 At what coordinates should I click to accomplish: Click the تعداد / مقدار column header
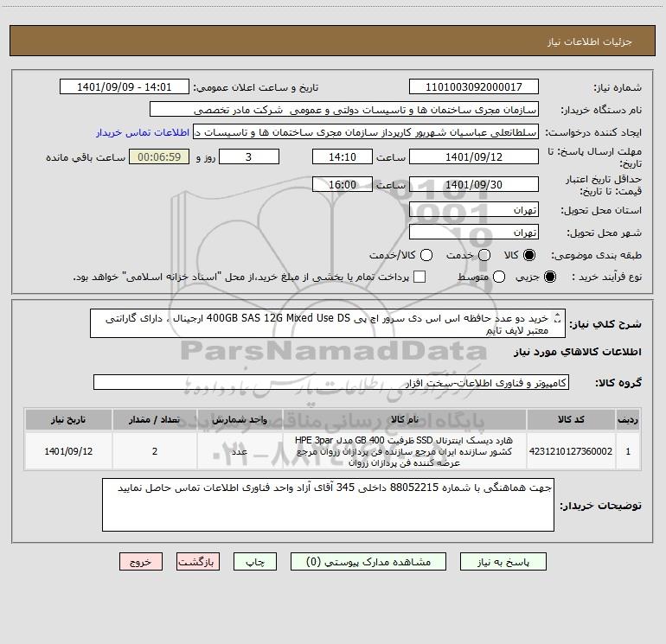(x=155, y=419)
